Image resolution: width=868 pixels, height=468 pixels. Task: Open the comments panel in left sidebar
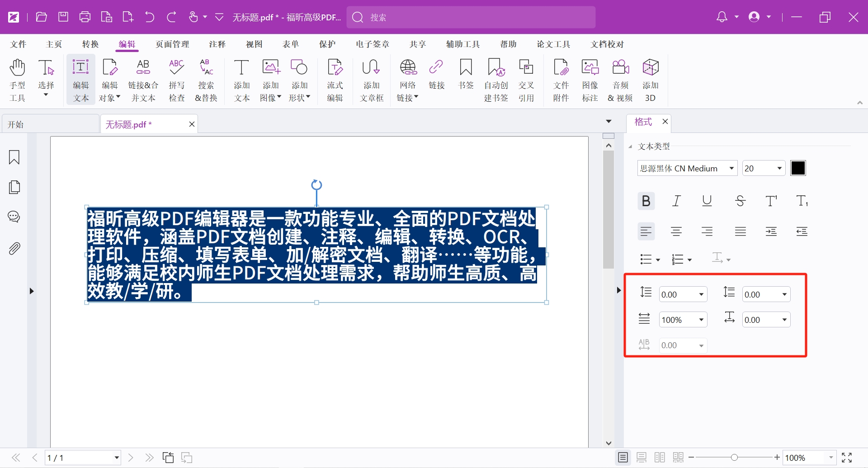click(14, 217)
